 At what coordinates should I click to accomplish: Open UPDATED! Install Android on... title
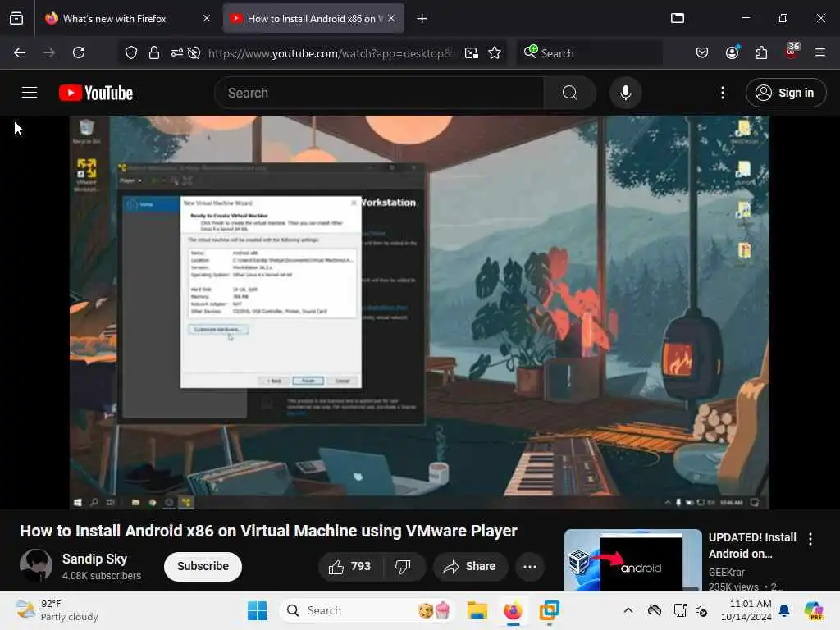coord(752,546)
